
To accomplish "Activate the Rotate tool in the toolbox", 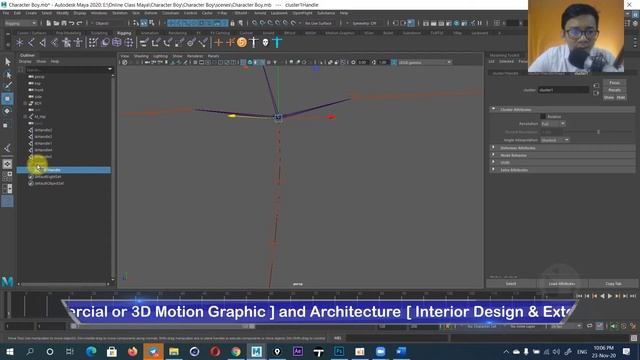I will point(7,111).
